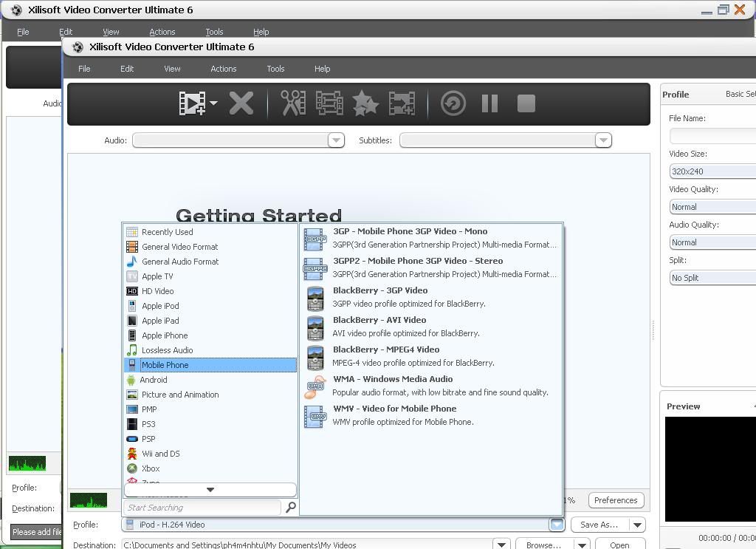The width and height of the screenshot is (756, 549).
Task: Open the Tools menu in the background window
Action: (215, 32)
